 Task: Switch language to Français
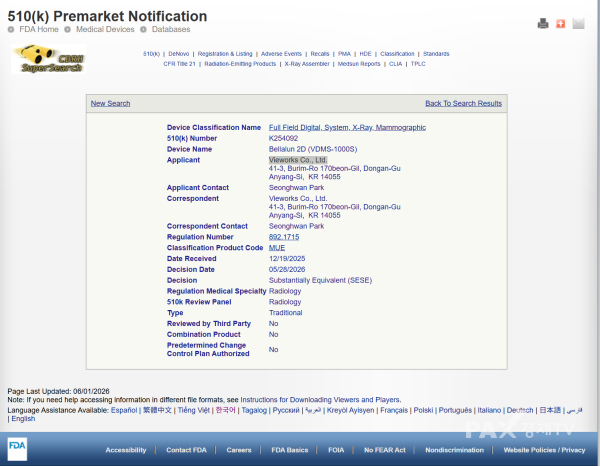click(x=394, y=410)
